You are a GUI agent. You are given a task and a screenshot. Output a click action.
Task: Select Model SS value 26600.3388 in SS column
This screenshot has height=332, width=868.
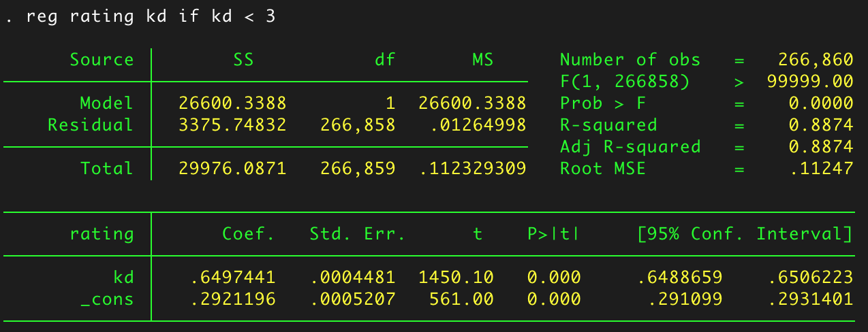(x=232, y=103)
